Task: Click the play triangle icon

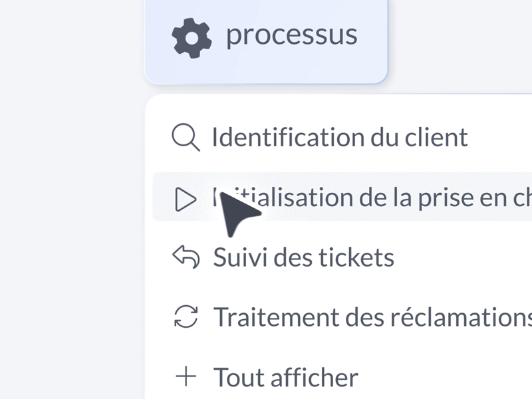Action: [x=186, y=199]
